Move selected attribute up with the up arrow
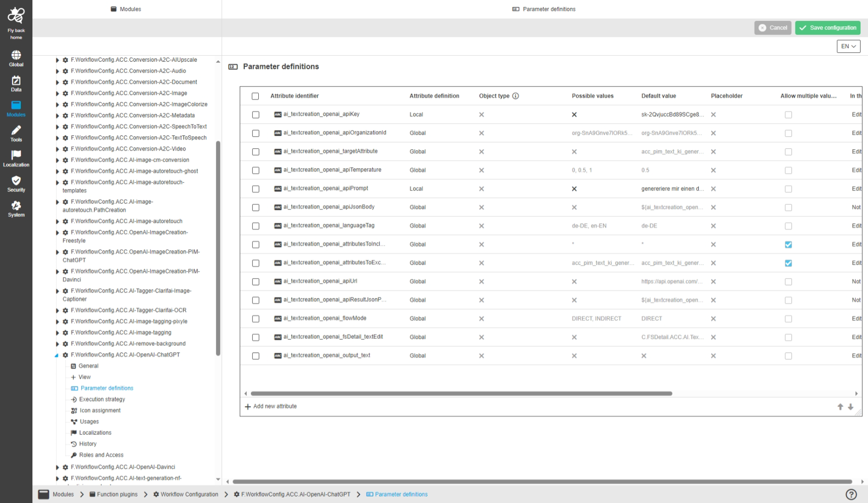The image size is (868, 503). click(x=840, y=406)
